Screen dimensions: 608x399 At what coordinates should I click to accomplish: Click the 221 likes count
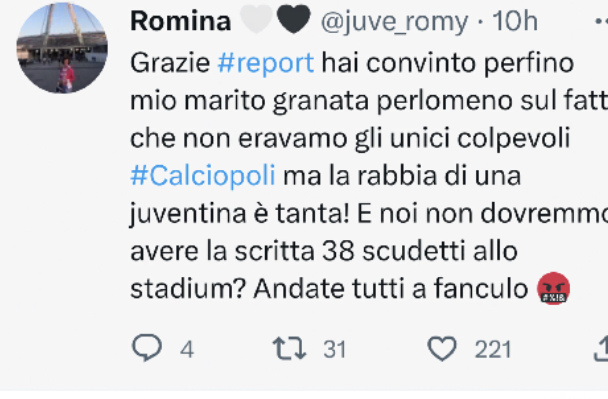pyautogui.click(x=493, y=349)
